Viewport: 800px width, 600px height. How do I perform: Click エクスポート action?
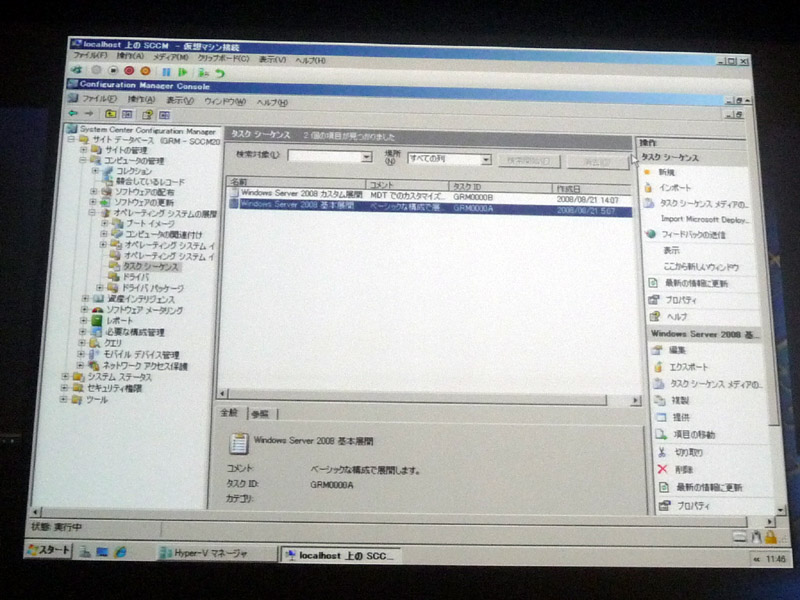689,367
